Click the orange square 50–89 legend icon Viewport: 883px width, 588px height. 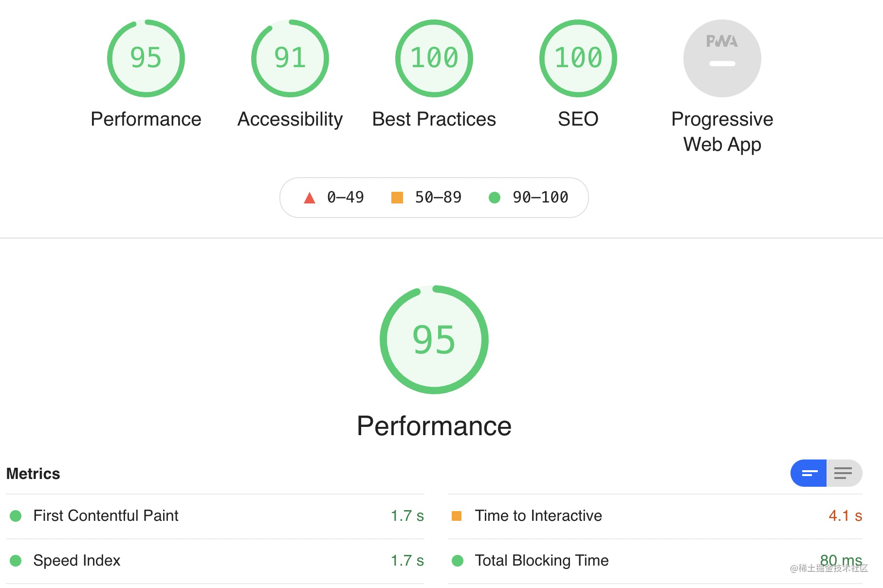[x=397, y=198]
